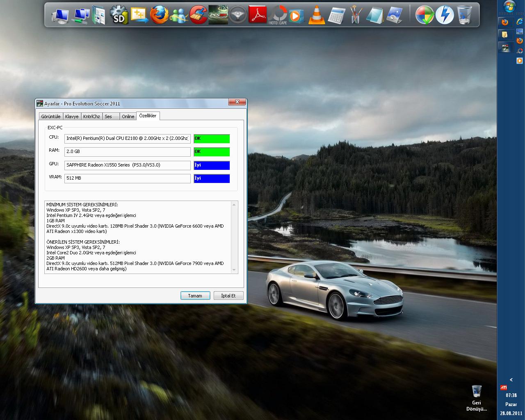525x420 pixels.
Task: Open CCleaner from the dock
Action: point(199,15)
